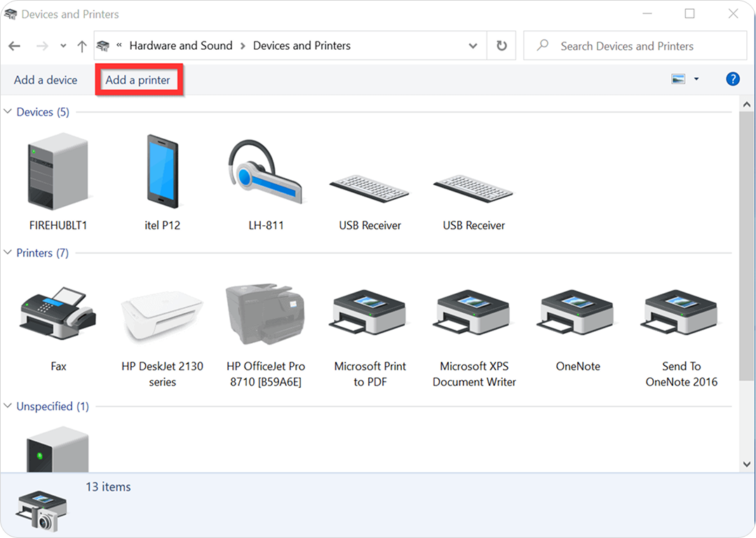Click the scrollbar down arrow
The image size is (756, 538).
747,464
